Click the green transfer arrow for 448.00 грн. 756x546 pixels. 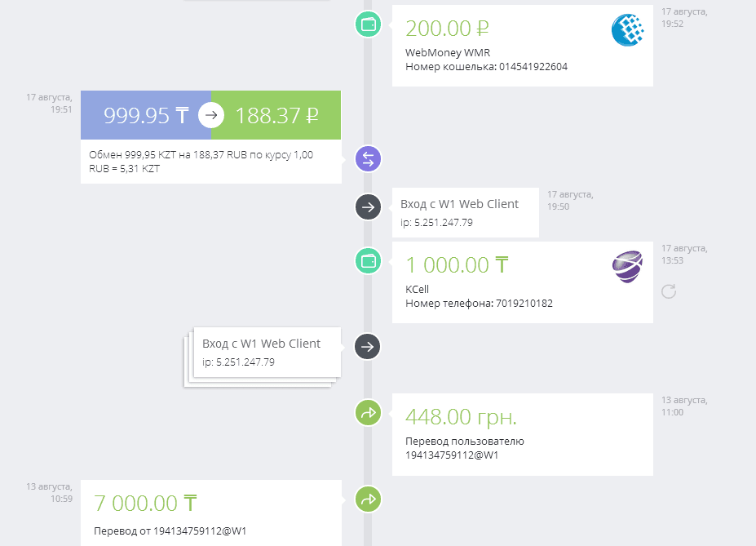pos(369,413)
